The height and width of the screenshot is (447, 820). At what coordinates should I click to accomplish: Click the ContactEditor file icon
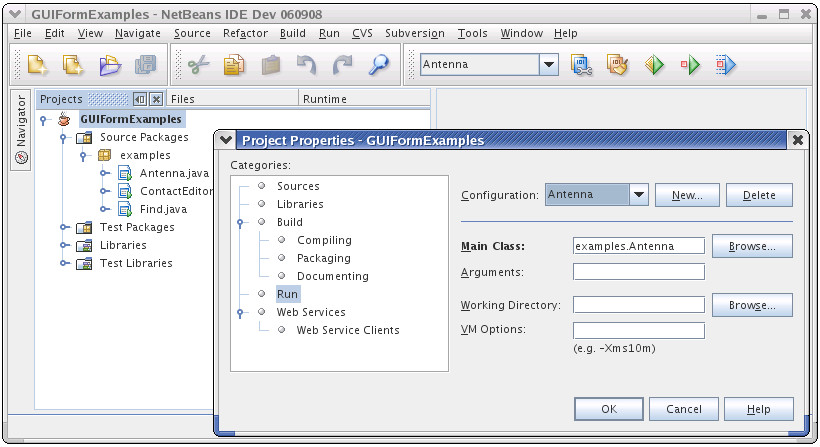125,191
